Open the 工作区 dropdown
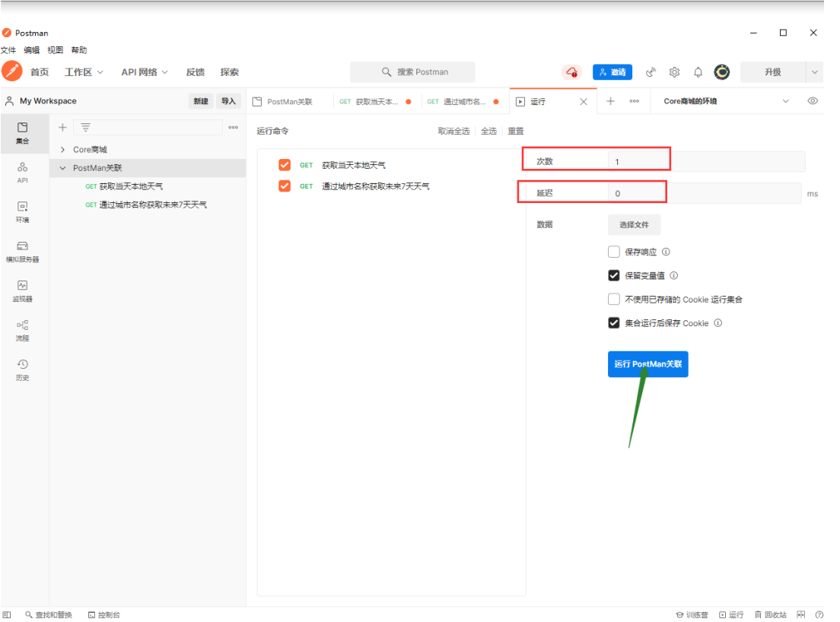 coord(84,71)
